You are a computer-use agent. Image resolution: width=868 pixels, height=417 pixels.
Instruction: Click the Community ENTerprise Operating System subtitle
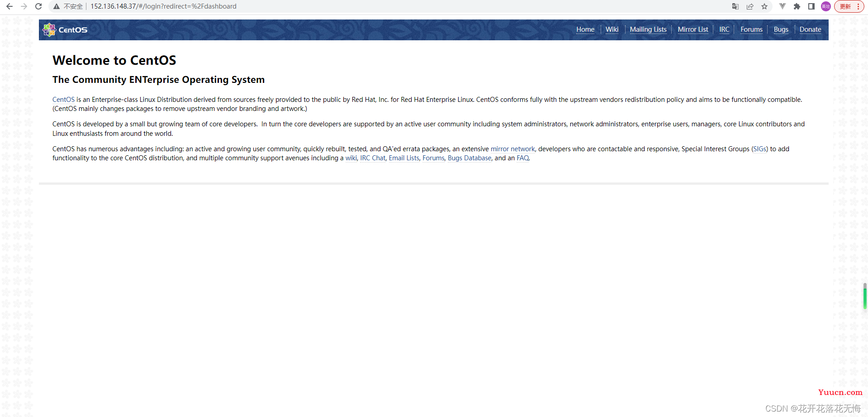158,80
